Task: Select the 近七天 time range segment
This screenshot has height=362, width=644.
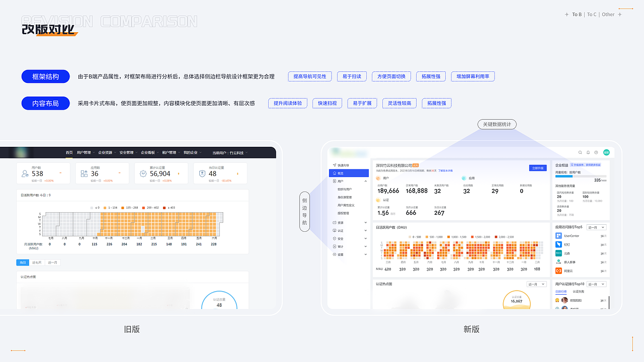Action: pyautogui.click(x=37, y=262)
